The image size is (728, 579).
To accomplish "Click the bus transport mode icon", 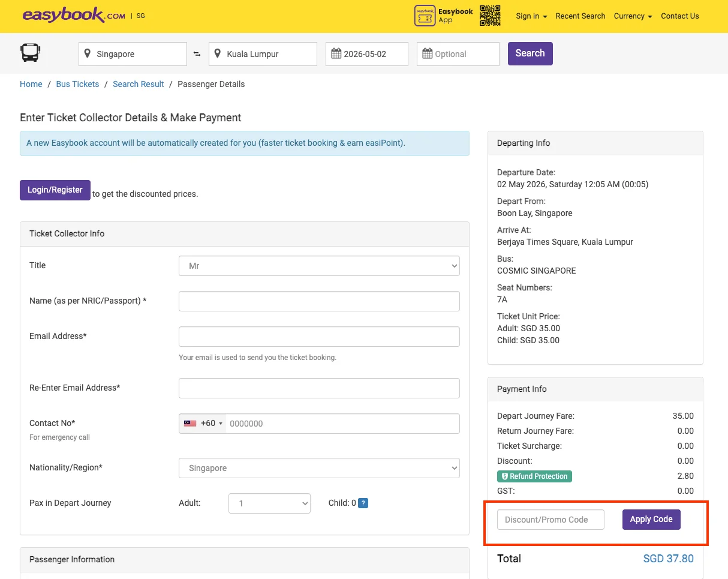I will pyautogui.click(x=30, y=53).
